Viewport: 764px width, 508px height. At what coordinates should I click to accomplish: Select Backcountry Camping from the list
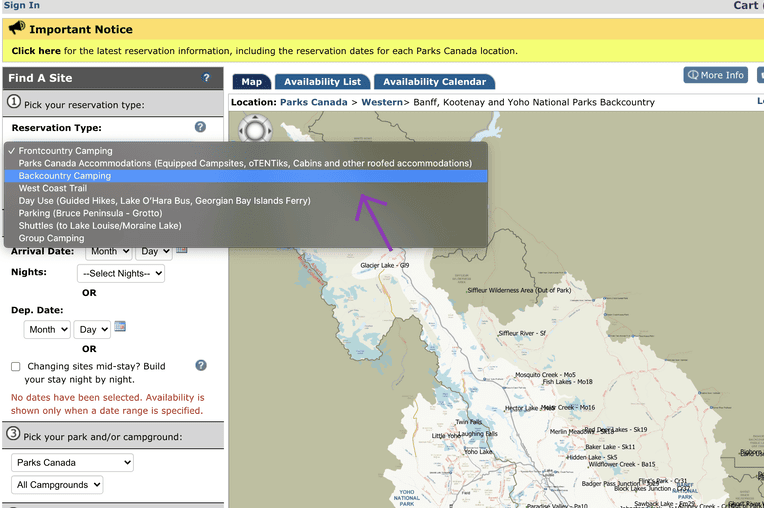[x=65, y=176]
